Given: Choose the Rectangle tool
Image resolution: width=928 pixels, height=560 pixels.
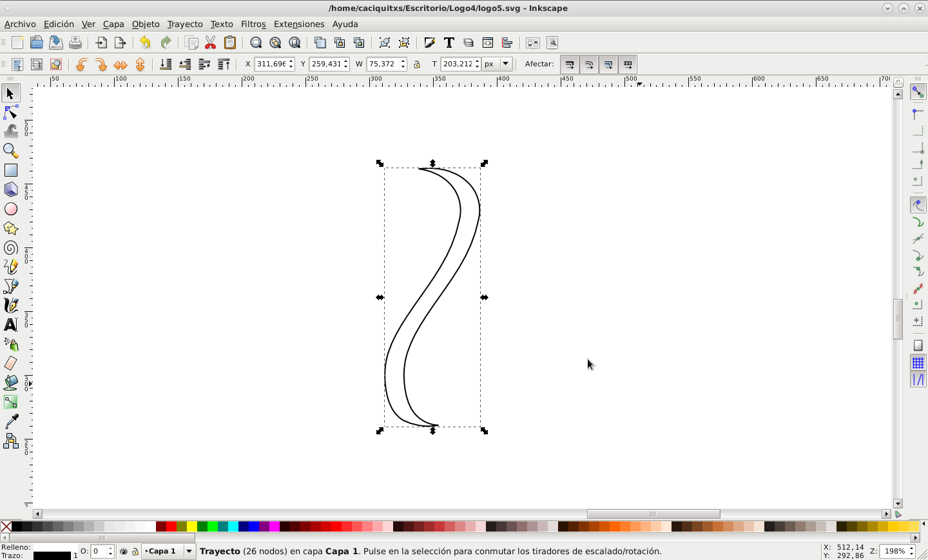Looking at the screenshot, I should (11, 170).
